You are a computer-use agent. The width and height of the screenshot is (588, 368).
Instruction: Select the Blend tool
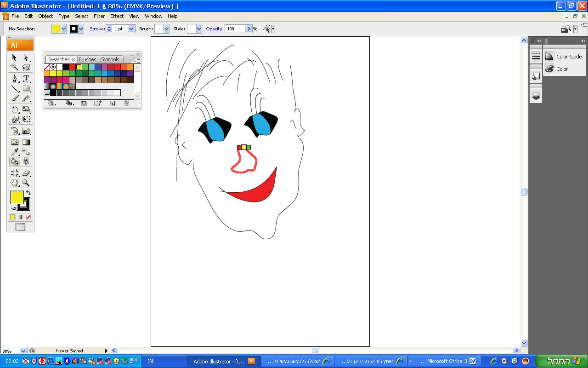26,152
